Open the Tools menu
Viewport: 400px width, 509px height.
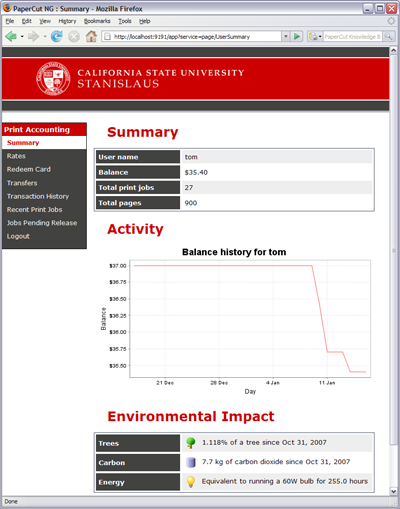coord(125,21)
